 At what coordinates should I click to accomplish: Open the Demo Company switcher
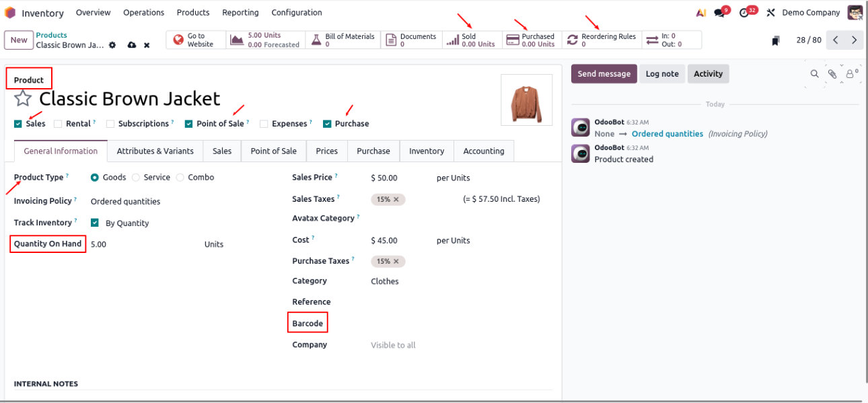click(810, 13)
